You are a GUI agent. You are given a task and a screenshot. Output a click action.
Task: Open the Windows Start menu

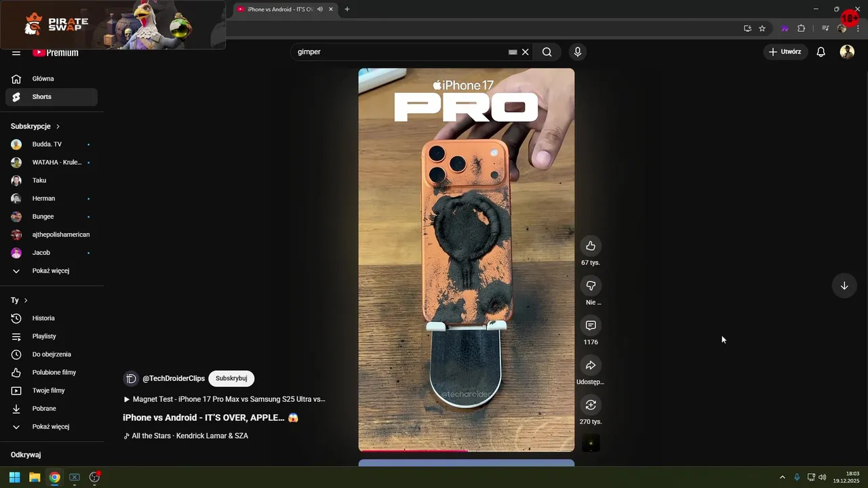14,477
